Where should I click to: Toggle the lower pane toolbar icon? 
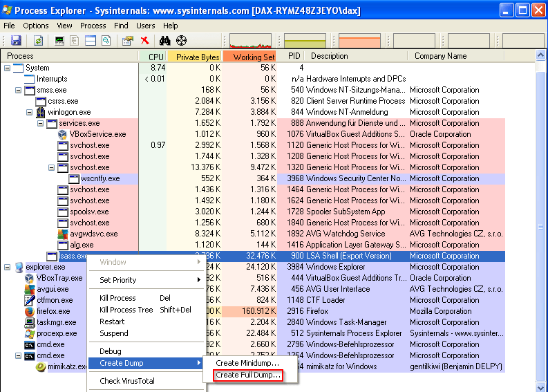click(x=91, y=41)
